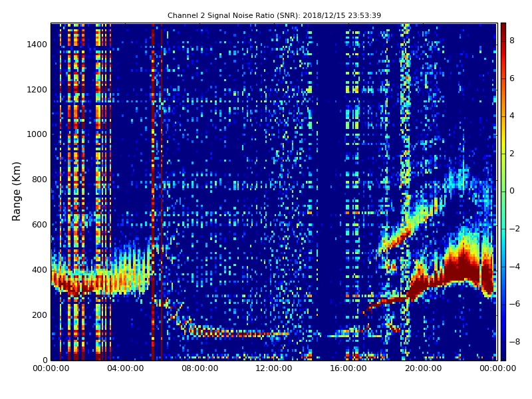
Task: Click the green middle of the SNR colorbar
Action: point(503,192)
